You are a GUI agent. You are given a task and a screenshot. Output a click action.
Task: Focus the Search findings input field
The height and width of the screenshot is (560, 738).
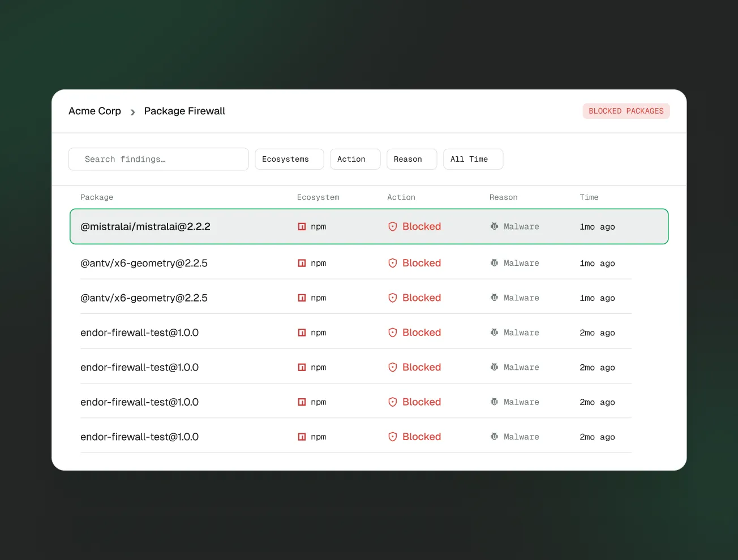(x=158, y=160)
